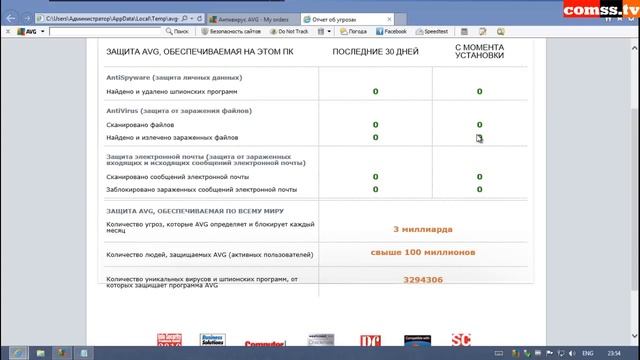This screenshot has height=360, width=640.
Task: Open Internet Explorer from the taskbar
Action: point(18,353)
